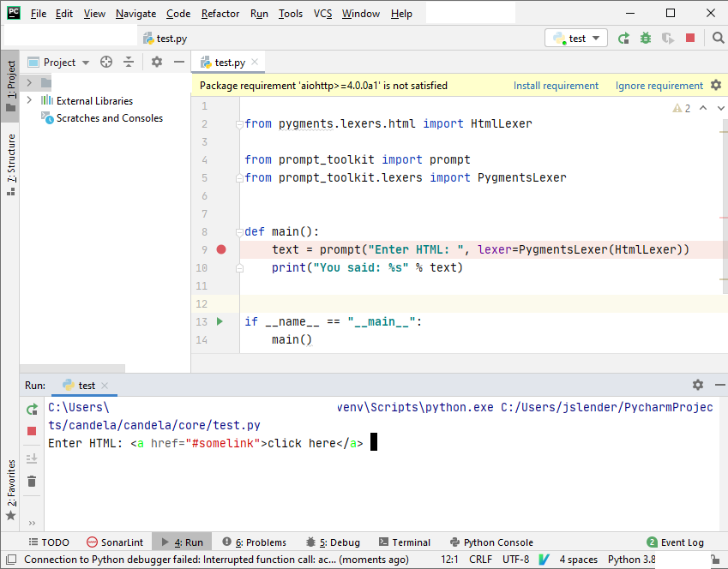Open the Python Console tool window
This screenshot has height=569, width=728.
tap(491, 542)
